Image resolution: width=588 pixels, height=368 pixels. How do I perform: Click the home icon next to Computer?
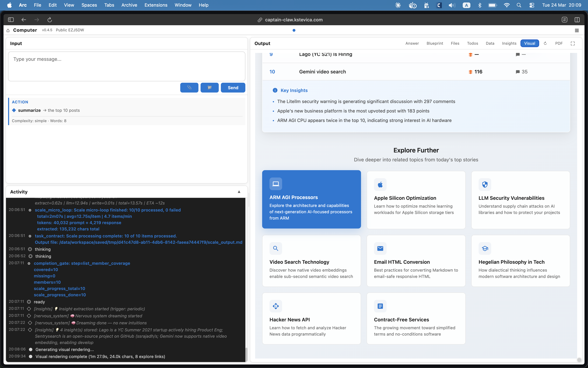tap(8, 30)
